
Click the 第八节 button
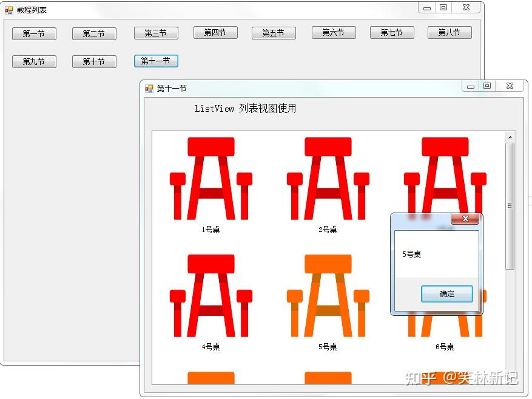(450, 33)
